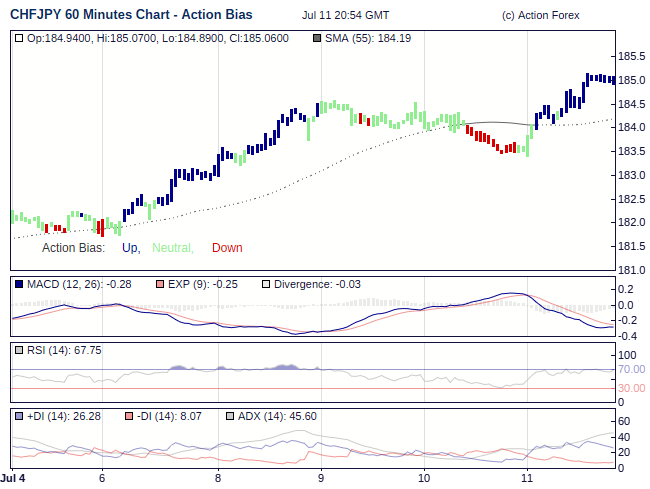Click the '(c) Action Forex' copyright text
650x489 pixels.
[541, 16]
